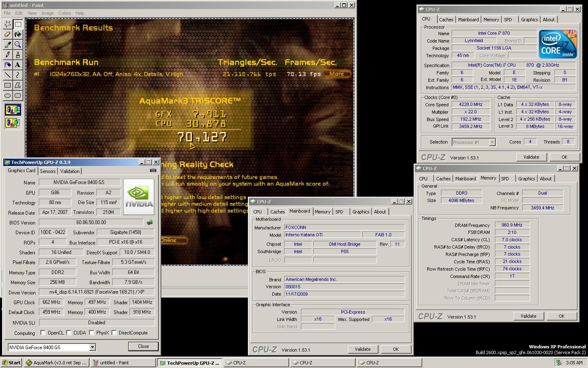Choose the Fill With Color bucket tool
This screenshot has width=588, height=368.
click(18, 34)
